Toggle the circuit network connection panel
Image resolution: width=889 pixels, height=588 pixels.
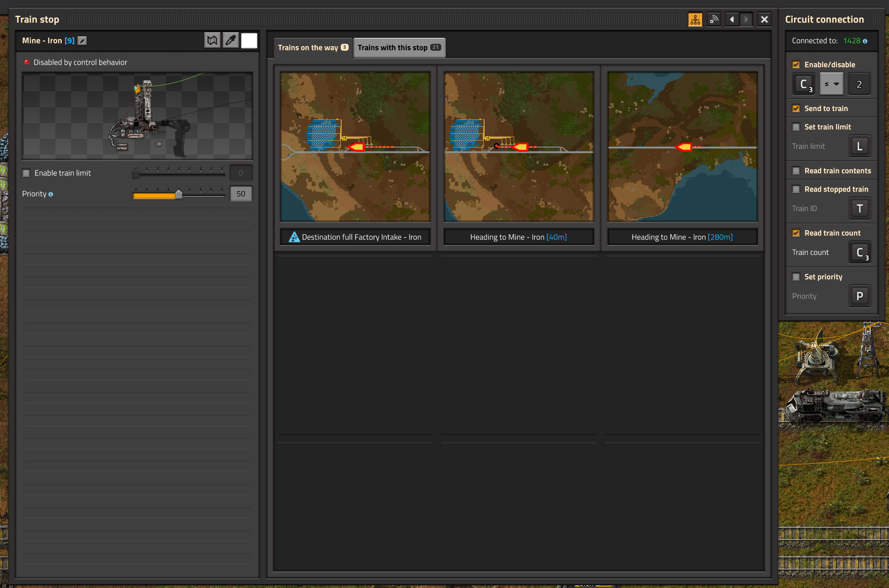point(695,19)
